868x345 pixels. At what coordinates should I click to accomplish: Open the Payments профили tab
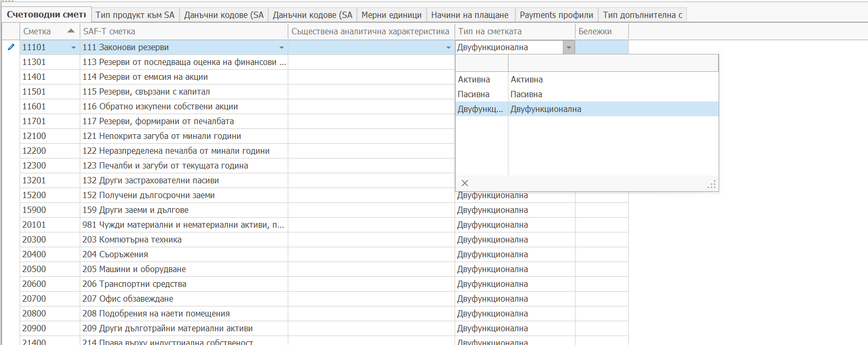pos(556,15)
